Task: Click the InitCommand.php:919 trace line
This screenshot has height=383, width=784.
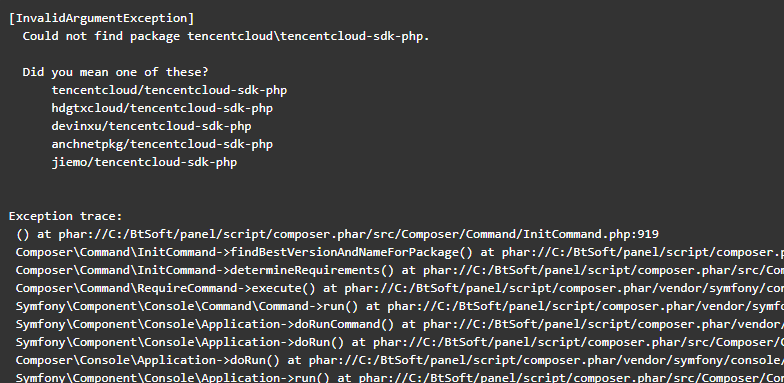Action: [338, 234]
